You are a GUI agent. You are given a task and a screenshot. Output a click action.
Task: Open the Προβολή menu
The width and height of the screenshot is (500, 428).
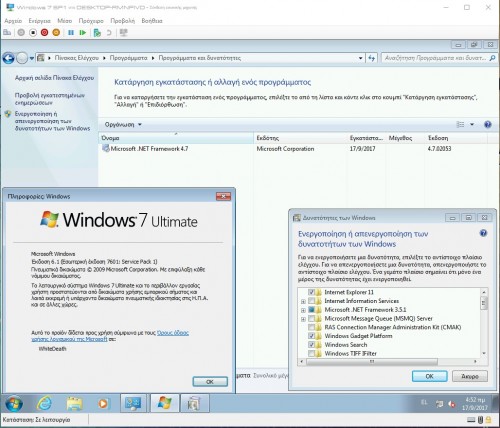(123, 21)
